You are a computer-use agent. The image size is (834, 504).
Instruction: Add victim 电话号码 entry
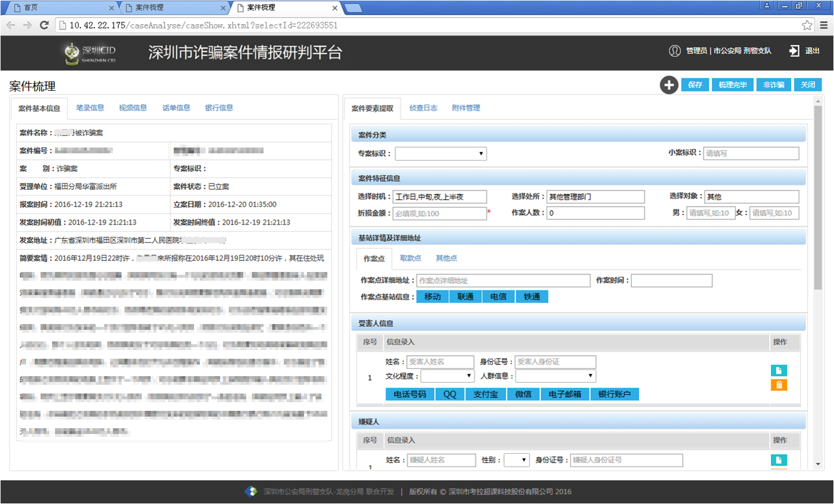(x=410, y=394)
